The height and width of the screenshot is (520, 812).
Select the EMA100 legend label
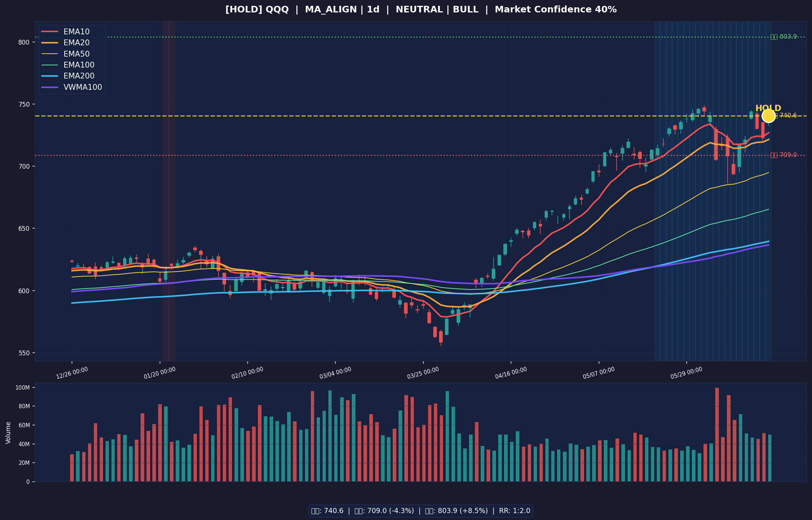[x=79, y=65]
